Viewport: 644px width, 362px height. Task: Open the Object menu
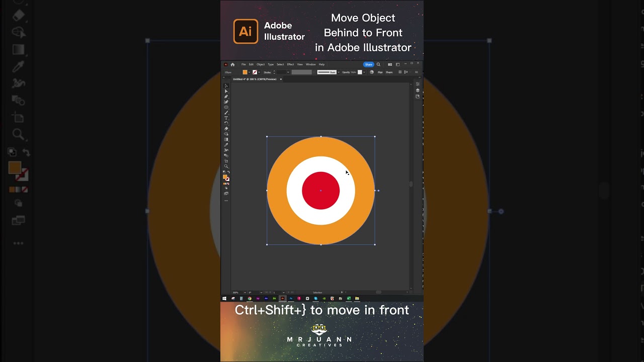click(261, 64)
